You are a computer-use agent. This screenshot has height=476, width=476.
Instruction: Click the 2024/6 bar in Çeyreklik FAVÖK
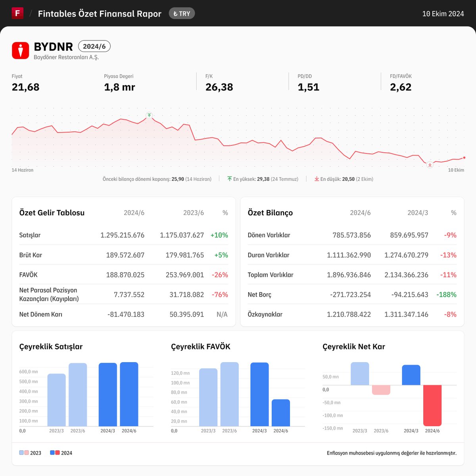tap(281, 413)
